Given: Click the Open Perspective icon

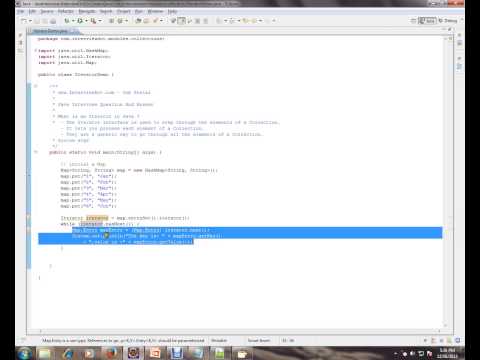Looking at the screenshot, I should coord(413,21).
